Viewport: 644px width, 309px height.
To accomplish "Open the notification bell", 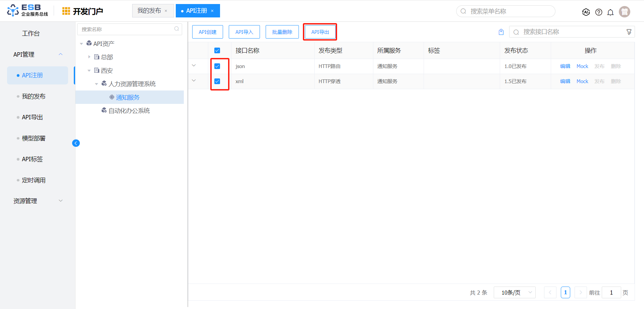I will [x=610, y=12].
